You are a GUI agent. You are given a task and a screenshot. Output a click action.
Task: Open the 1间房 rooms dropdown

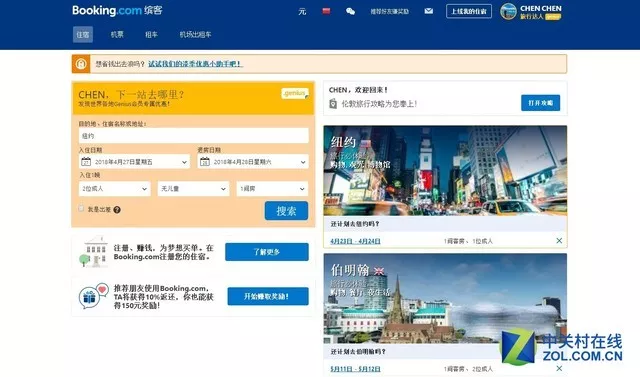(272, 189)
